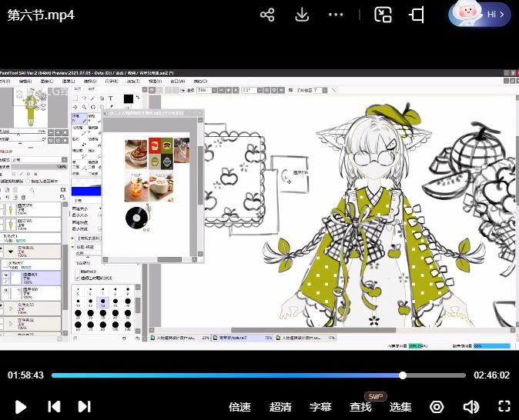Click the black color swatch in SAI toolbar

click(129, 99)
